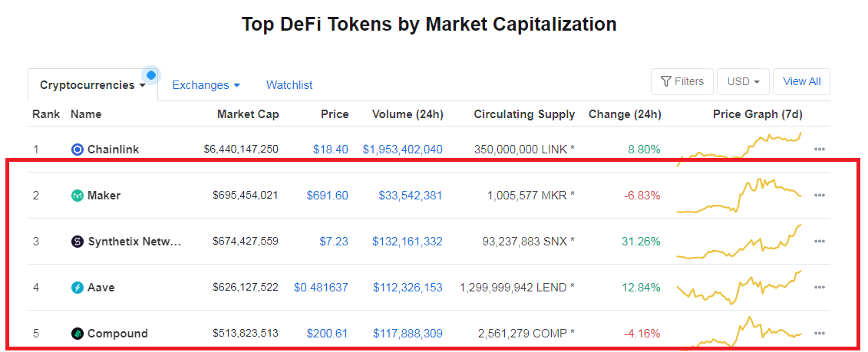Open Chainlink's 24h volume link

402,150
